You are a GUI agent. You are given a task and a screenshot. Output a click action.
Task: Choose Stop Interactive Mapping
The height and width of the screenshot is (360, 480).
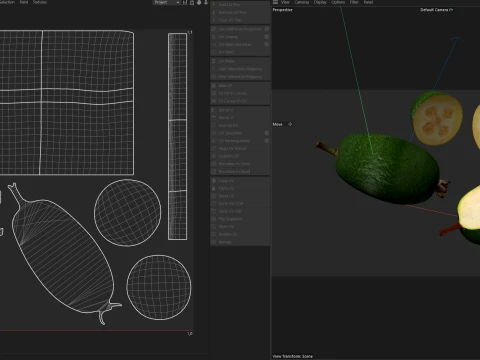[x=240, y=77]
